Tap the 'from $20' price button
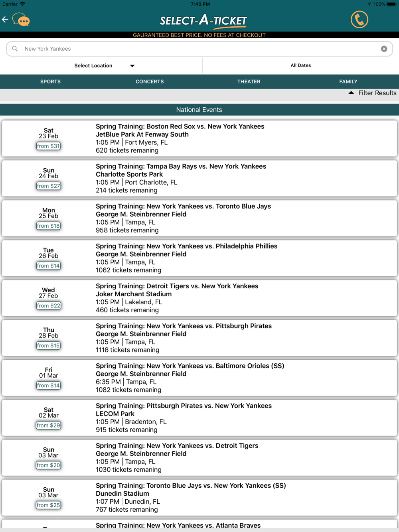This screenshot has width=399, height=532. coord(48,465)
